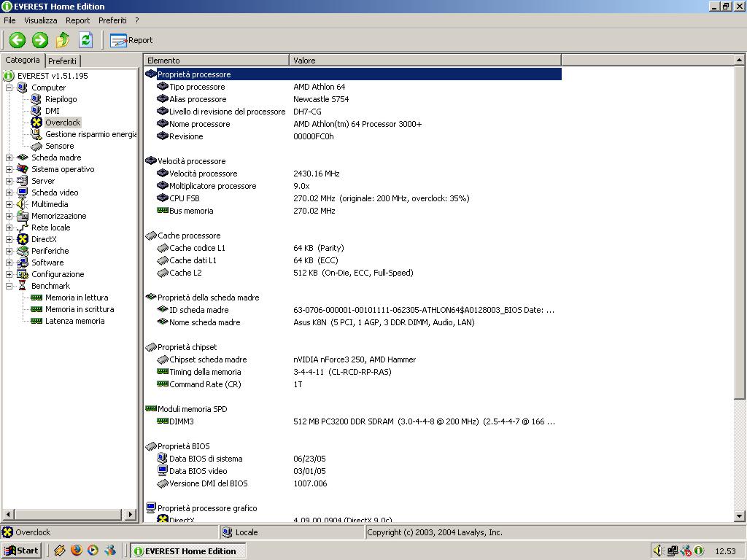Expand the Sistema operativo tree node
This screenshot has height=560, width=747.
(9, 169)
